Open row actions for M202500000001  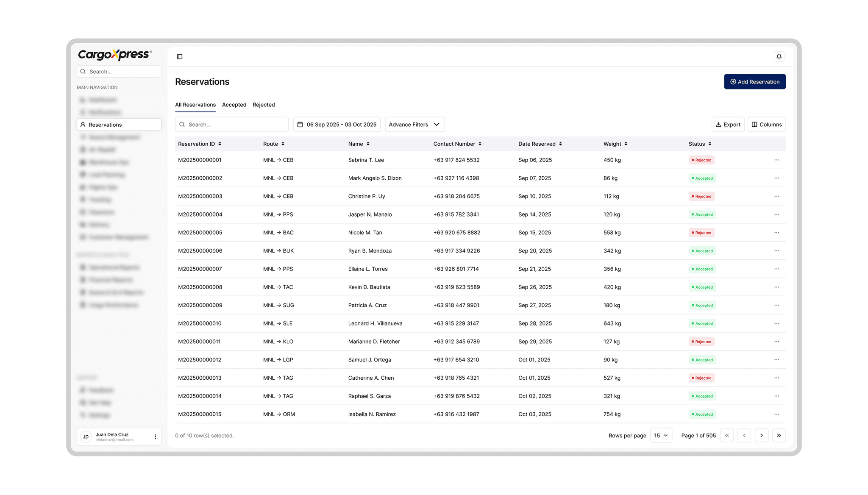pyautogui.click(x=776, y=160)
